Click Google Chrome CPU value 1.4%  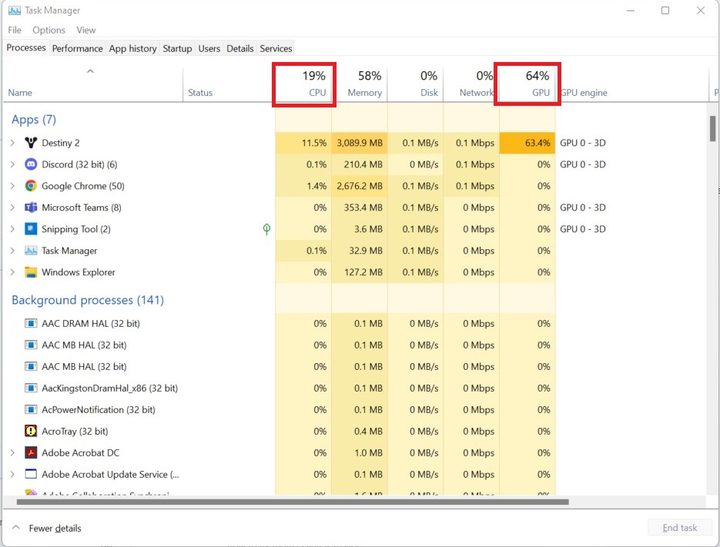(x=316, y=186)
